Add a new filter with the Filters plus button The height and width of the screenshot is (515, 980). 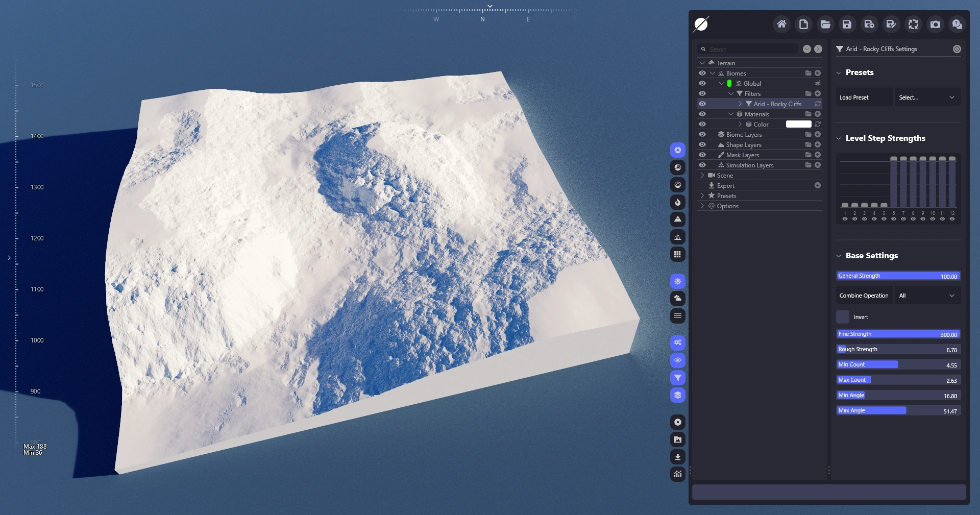(818, 93)
